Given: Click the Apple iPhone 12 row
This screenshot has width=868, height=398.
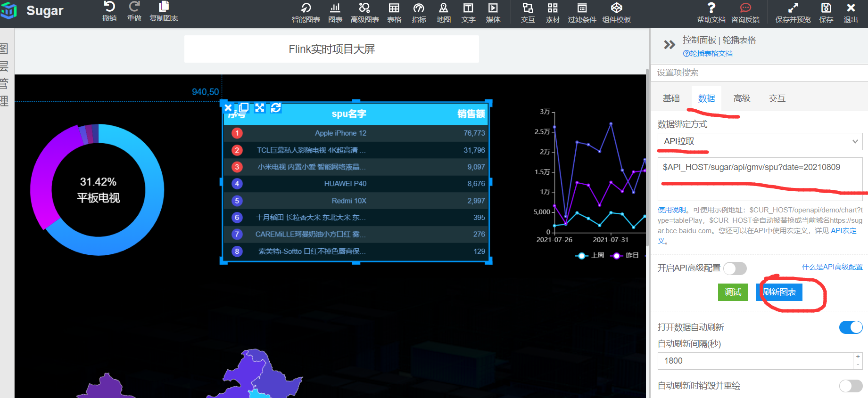Looking at the screenshot, I should [356, 133].
